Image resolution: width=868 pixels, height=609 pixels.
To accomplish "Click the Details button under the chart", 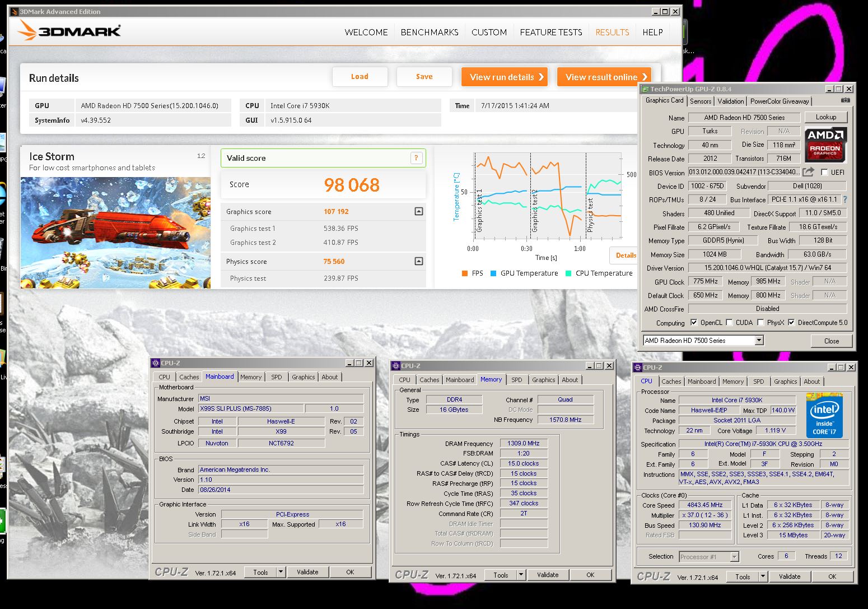I will click(624, 255).
